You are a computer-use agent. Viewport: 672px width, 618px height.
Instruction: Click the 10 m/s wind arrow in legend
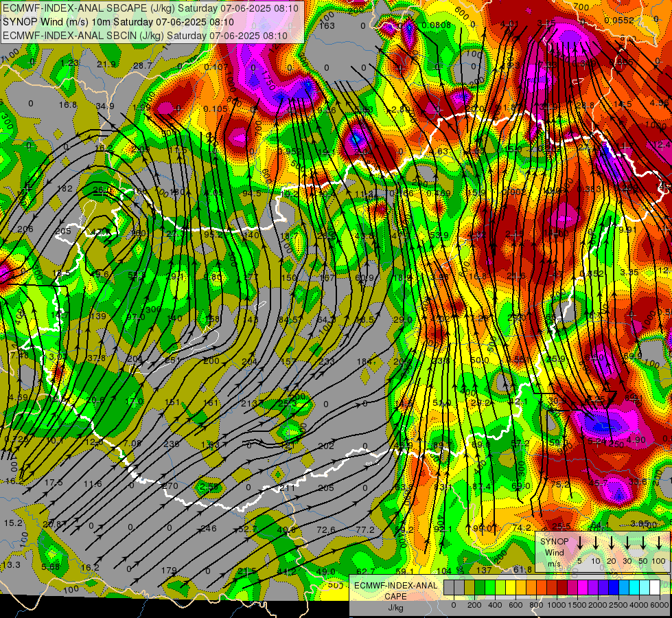coord(596,542)
